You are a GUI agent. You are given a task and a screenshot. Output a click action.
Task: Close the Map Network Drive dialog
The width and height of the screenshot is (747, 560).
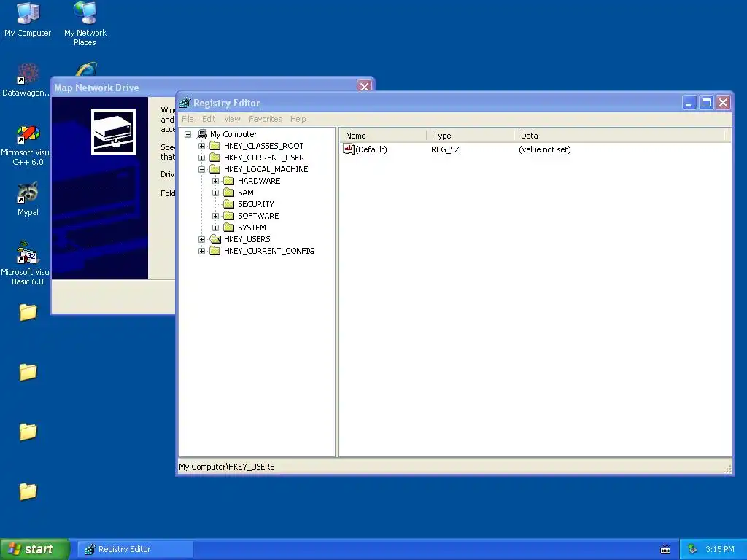[x=365, y=87]
